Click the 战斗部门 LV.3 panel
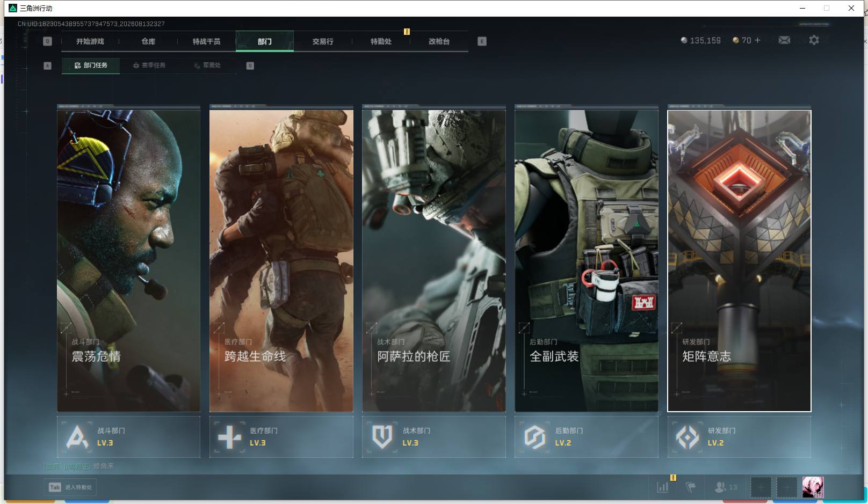This screenshot has height=504, width=868. coord(128,437)
